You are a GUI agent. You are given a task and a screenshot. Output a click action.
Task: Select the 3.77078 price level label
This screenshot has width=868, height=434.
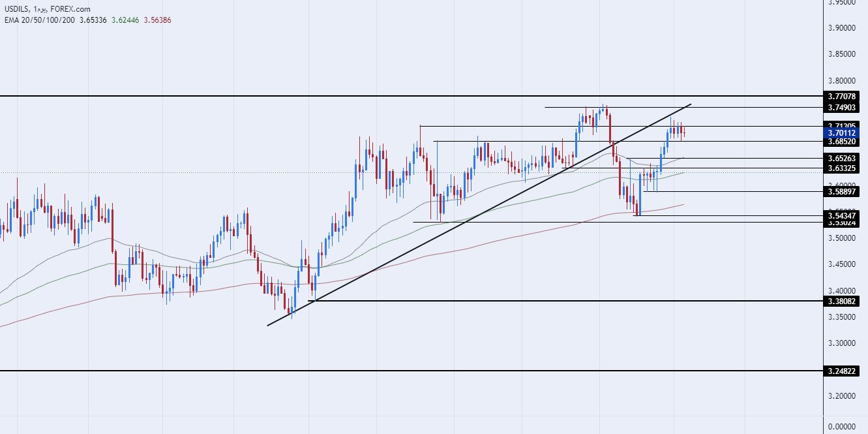pos(843,97)
